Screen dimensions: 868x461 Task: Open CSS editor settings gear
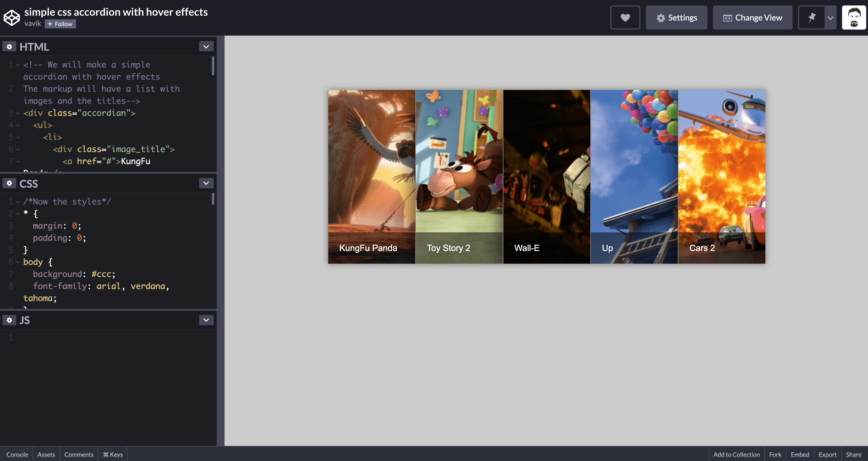pyautogui.click(x=9, y=183)
